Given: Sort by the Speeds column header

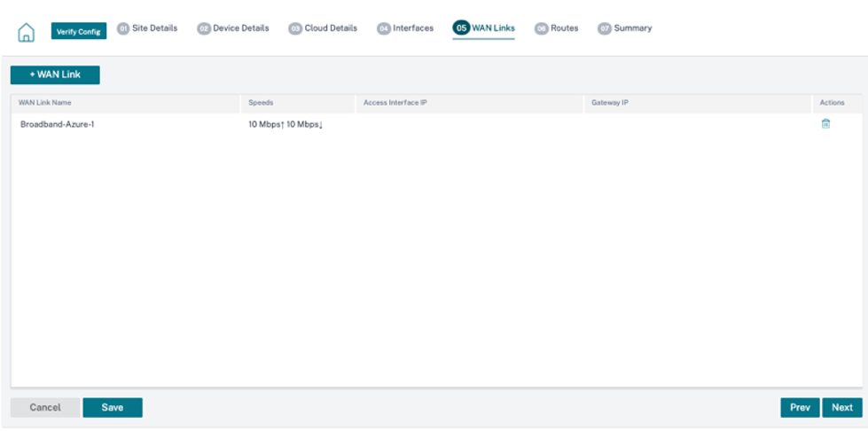Looking at the screenshot, I should point(261,103).
